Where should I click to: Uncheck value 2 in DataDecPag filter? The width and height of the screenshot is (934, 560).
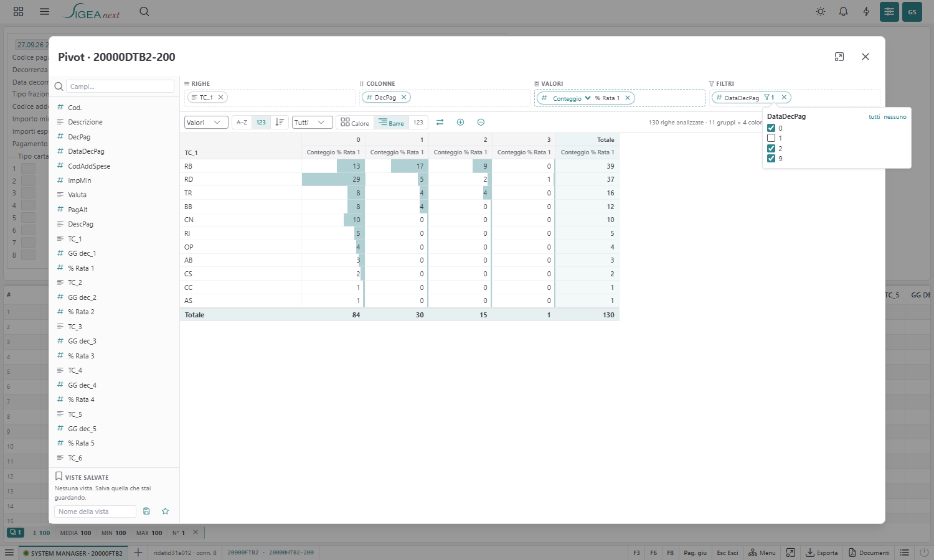pyautogui.click(x=771, y=149)
